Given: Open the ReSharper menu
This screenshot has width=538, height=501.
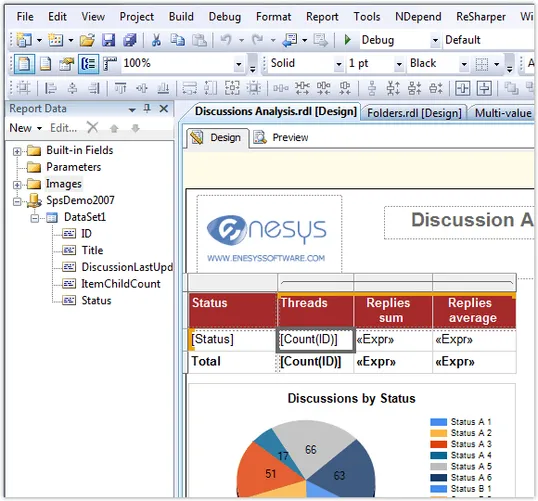Looking at the screenshot, I should (481, 16).
